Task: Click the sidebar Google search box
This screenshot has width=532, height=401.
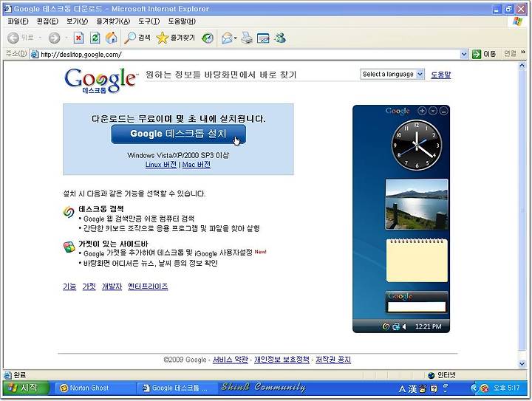Action: pos(416,306)
